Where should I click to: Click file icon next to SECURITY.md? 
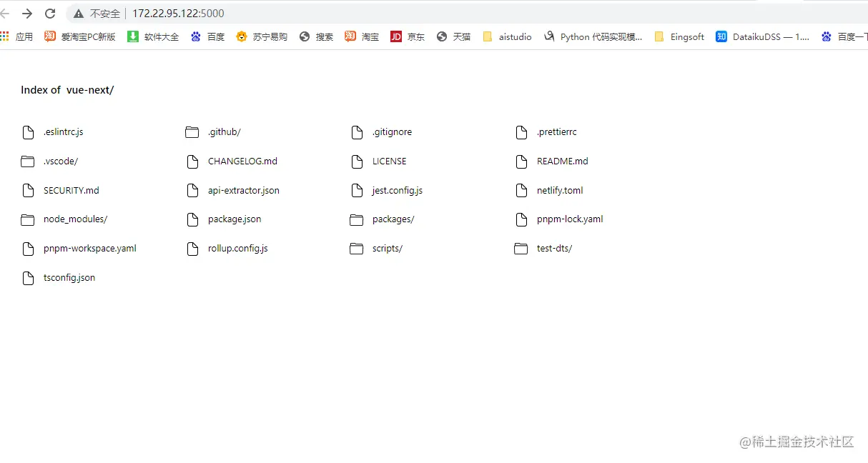pyautogui.click(x=28, y=191)
